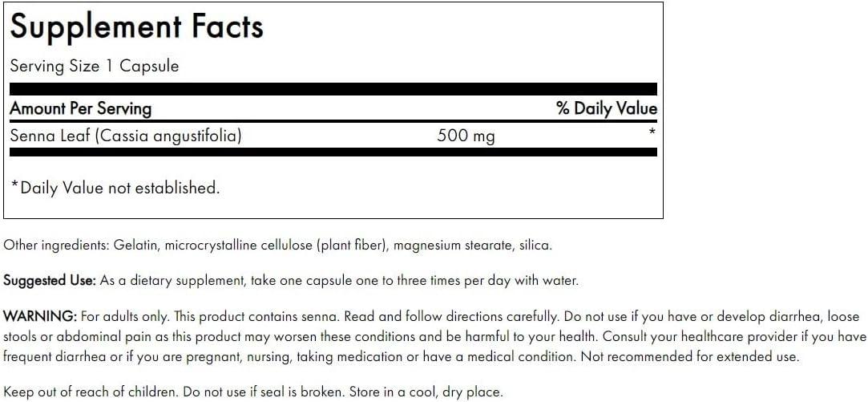Click the bold Suggested Use label

[50, 281]
